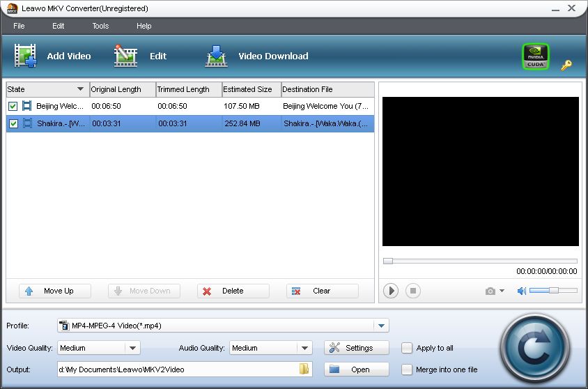Click the yellow browse output folder icon
The height and width of the screenshot is (389, 588).
pos(304,369)
